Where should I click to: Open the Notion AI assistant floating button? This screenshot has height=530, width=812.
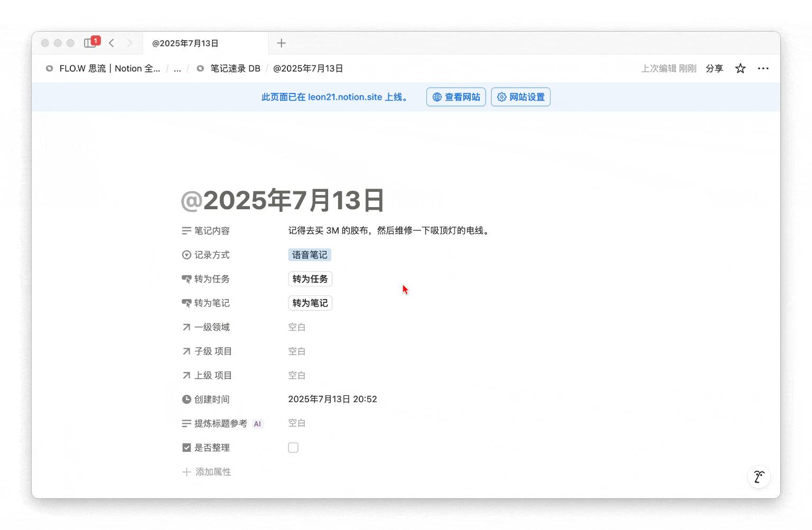(759, 477)
